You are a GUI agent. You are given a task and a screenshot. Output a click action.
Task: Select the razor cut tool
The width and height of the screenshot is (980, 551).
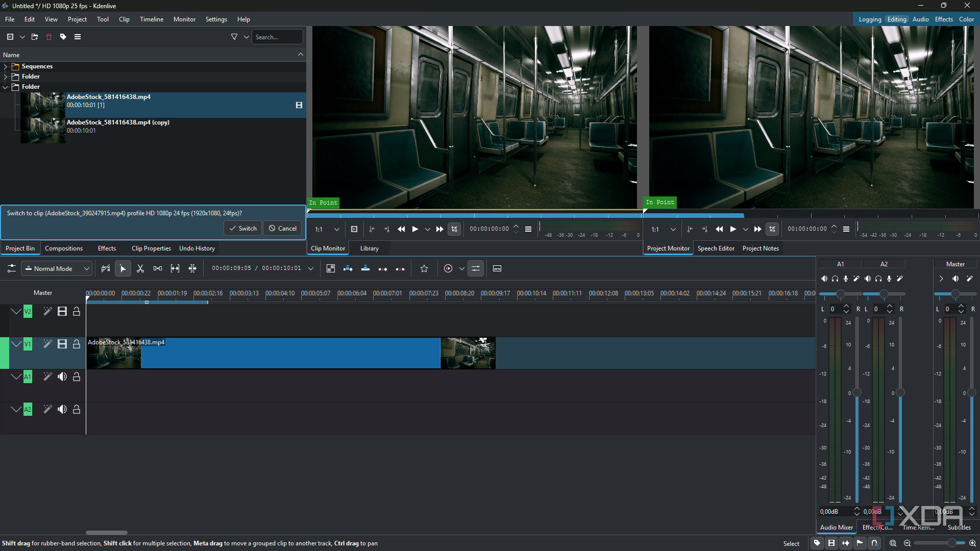pos(140,269)
